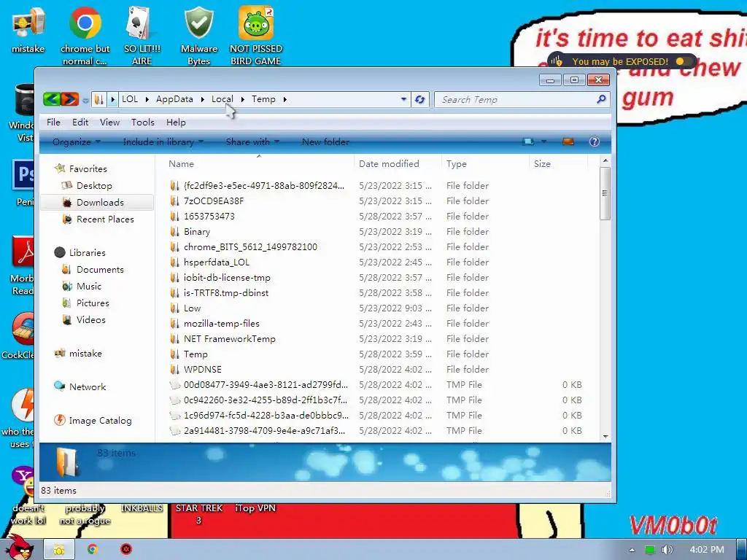Open the Tools menu
Screen dimensions: 747x560
point(143,122)
